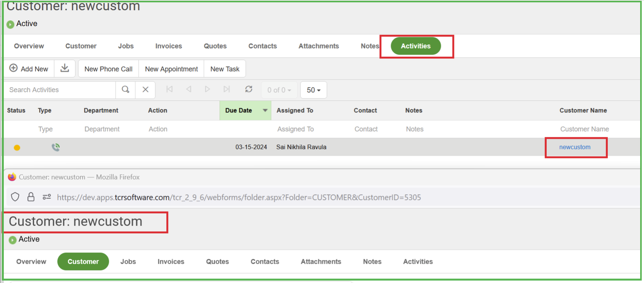Screen dimensions: 644x283
Task: Clear search with the X icon
Action: pyautogui.click(x=146, y=90)
